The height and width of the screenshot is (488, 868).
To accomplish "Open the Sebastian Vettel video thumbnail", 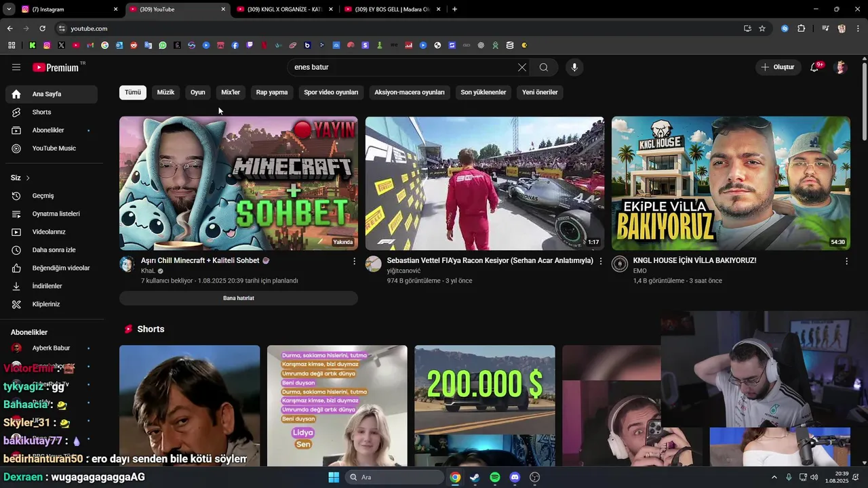I will coord(485,183).
